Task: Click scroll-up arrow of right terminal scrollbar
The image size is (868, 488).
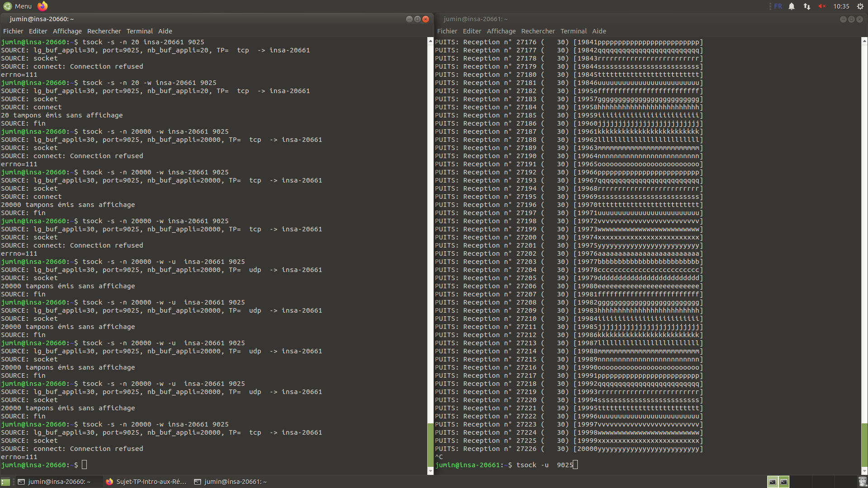Action: tap(864, 41)
